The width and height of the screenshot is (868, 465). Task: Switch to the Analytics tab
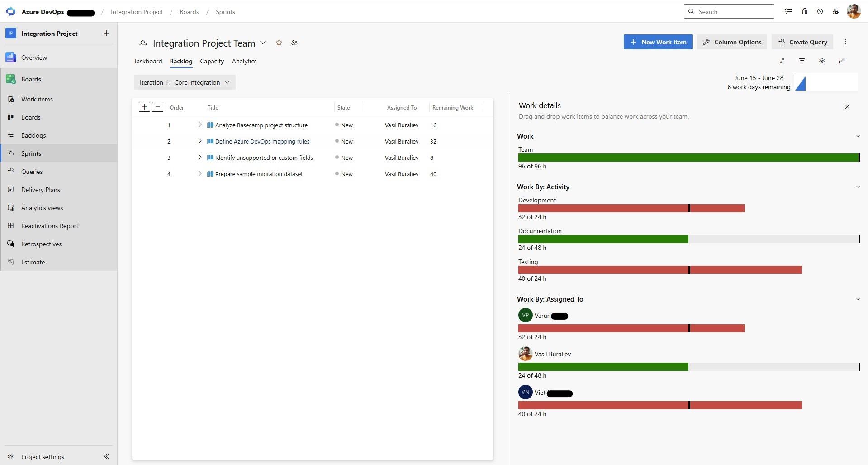244,61
